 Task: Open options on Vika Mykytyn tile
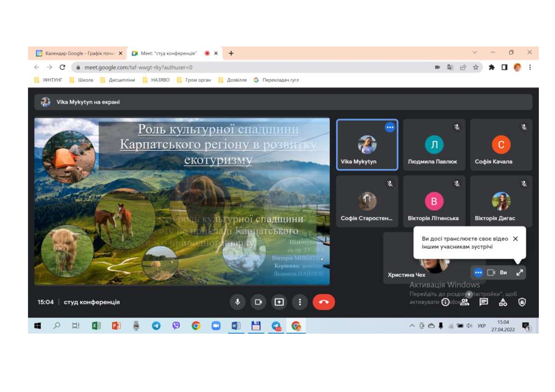[x=390, y=127]
